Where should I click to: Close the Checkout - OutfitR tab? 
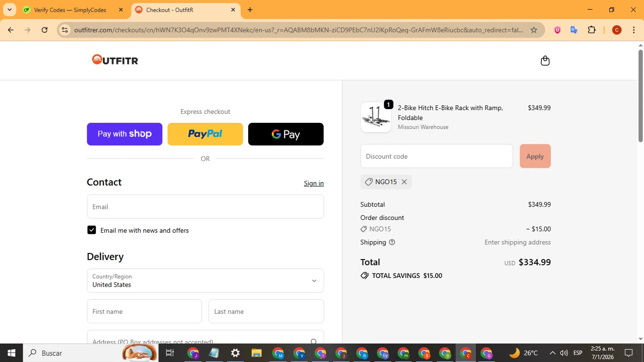pos(233,10)
